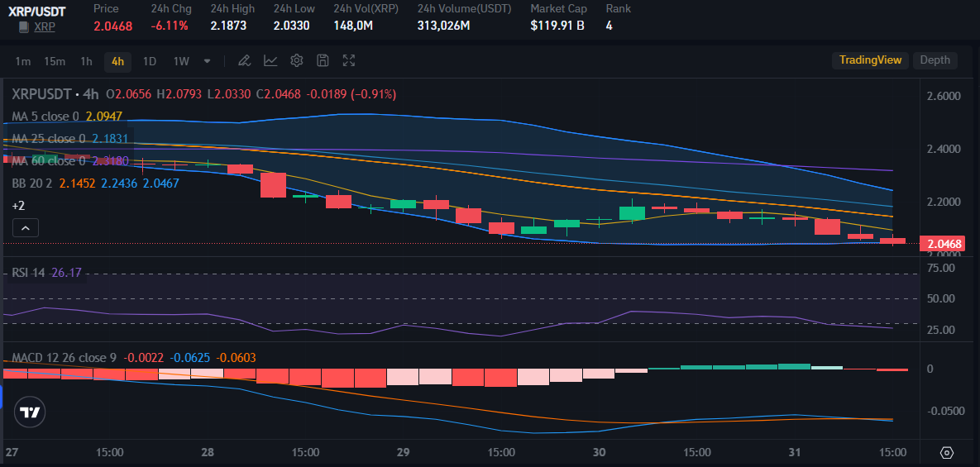Open the XRP info link
The image size is (980, 467).
click(x=45, y=26)
